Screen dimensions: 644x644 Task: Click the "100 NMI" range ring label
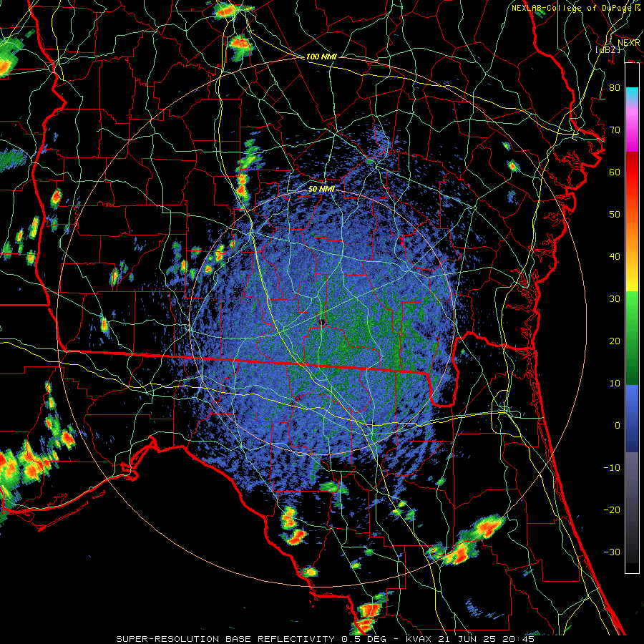point(321,57)
